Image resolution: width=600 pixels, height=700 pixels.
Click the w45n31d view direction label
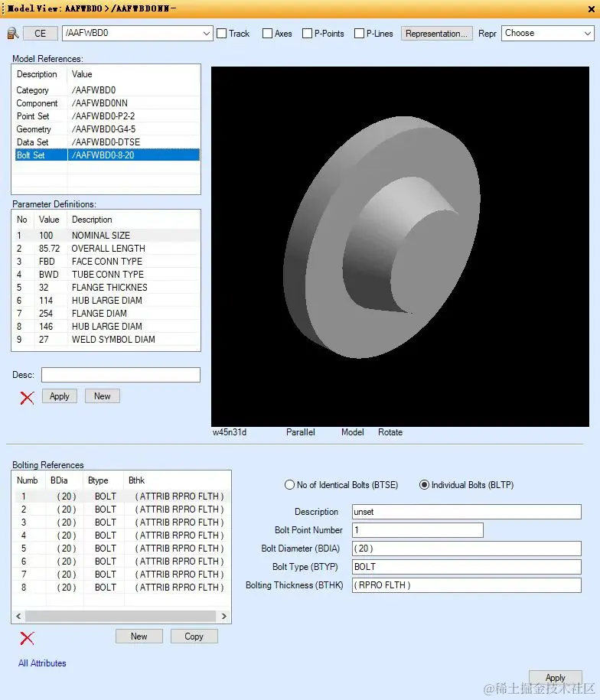[230, 432]
